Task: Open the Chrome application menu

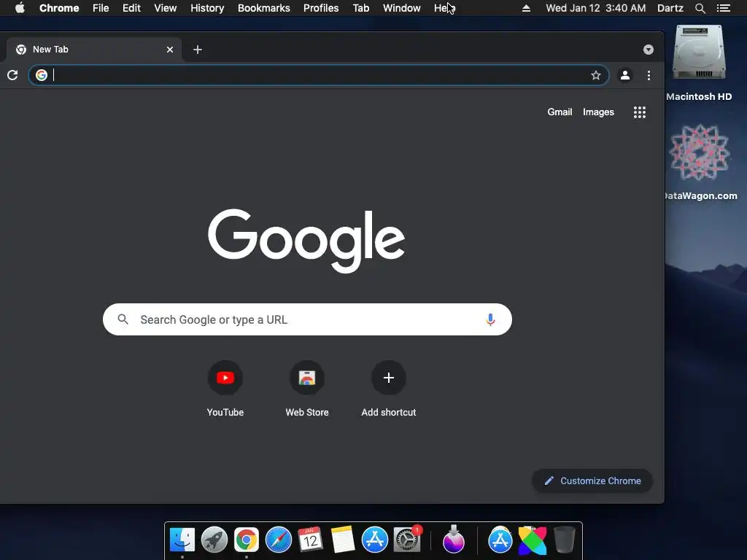Action: pos(59,8)
